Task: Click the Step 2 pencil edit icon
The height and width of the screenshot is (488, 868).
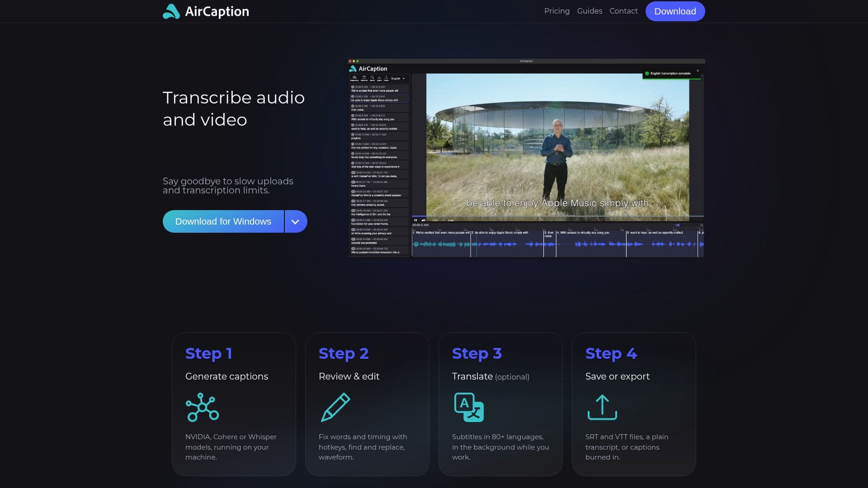Action: tap(335, 407)
